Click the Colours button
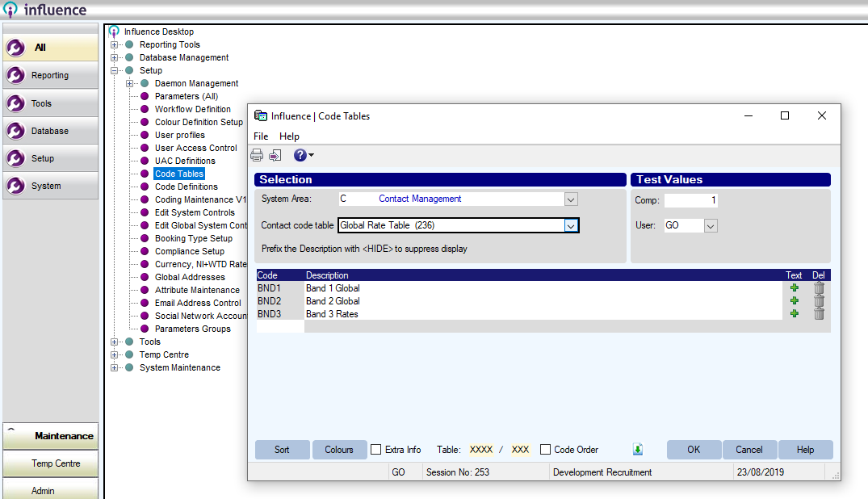The image size is (868, 499). (339, 450)
